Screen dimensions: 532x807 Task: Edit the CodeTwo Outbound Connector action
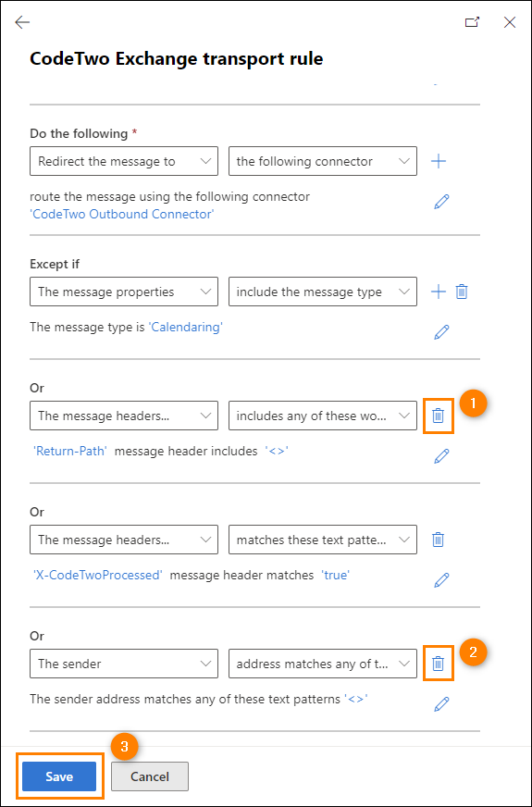coord(441,202)
